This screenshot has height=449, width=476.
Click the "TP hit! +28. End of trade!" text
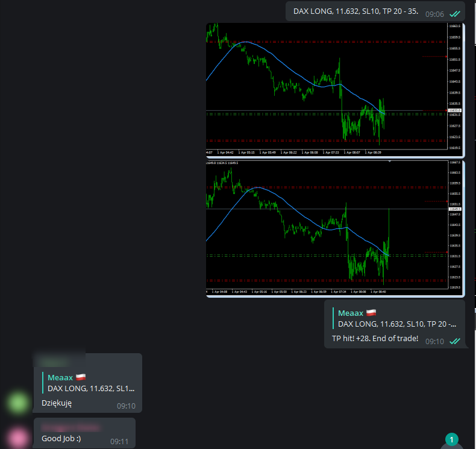[375, 338]
